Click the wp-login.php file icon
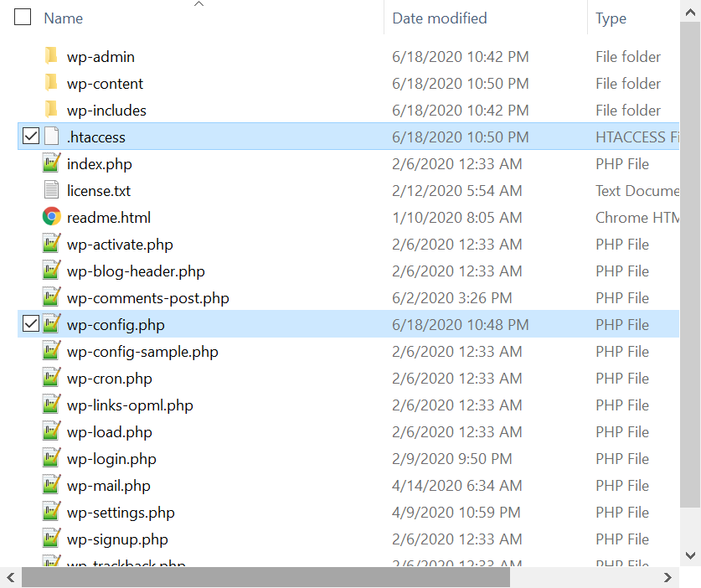The image size is (701, 588). tap(51, 458)
